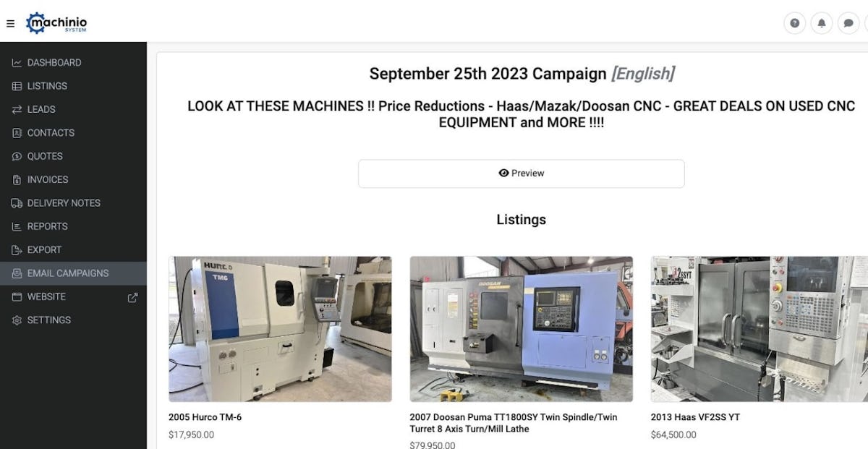Open the help question mark icon
The image size is (868, 449).
[795, 23]
